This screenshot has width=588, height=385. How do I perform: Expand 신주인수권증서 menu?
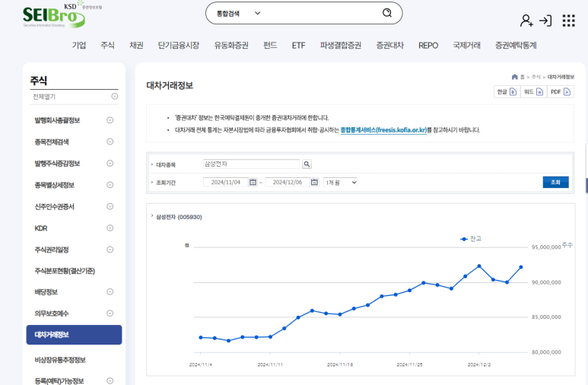tap(110, 206)
